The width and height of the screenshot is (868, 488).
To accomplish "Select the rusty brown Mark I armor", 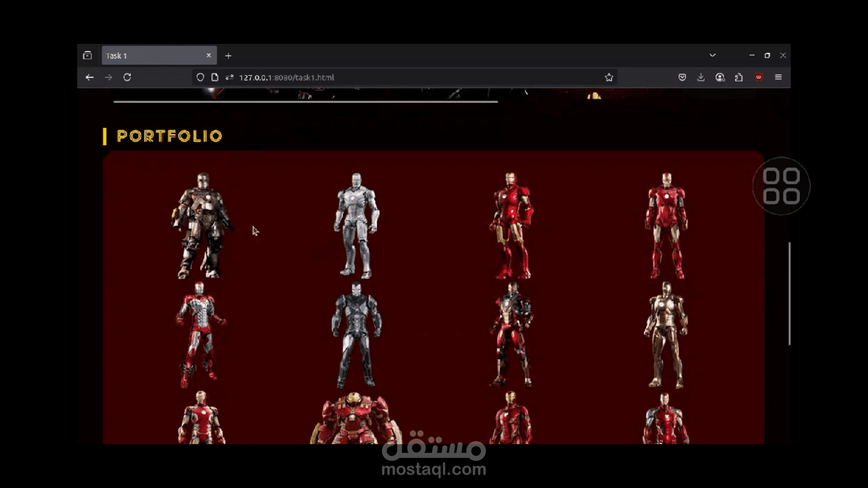I will (x=202, y=226).
